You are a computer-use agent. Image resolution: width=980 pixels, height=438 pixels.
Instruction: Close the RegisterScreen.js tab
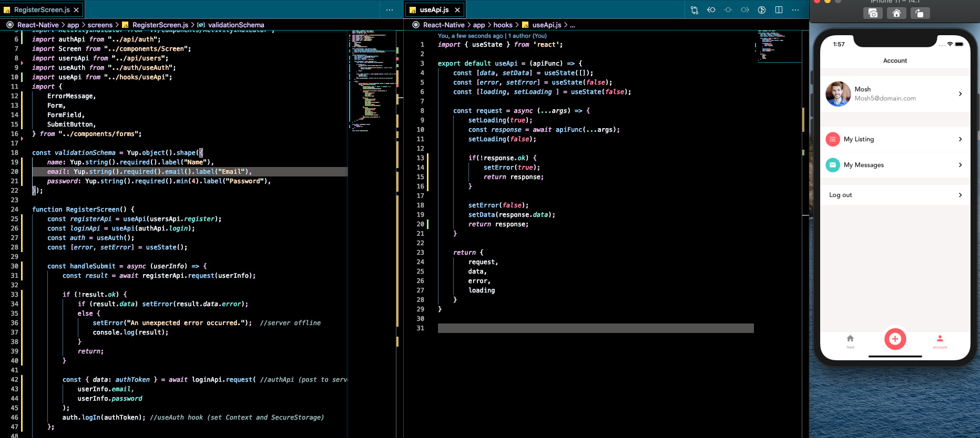(76, 10)
